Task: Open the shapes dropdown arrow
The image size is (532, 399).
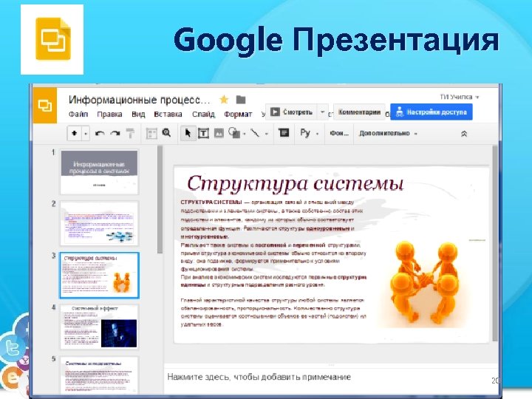Action: (x=245, y=134)
